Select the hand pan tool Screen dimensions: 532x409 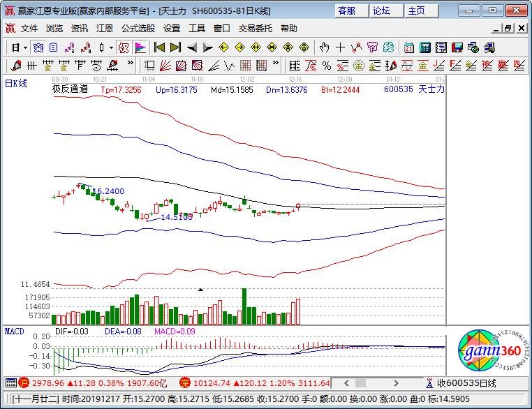point(325,47)
